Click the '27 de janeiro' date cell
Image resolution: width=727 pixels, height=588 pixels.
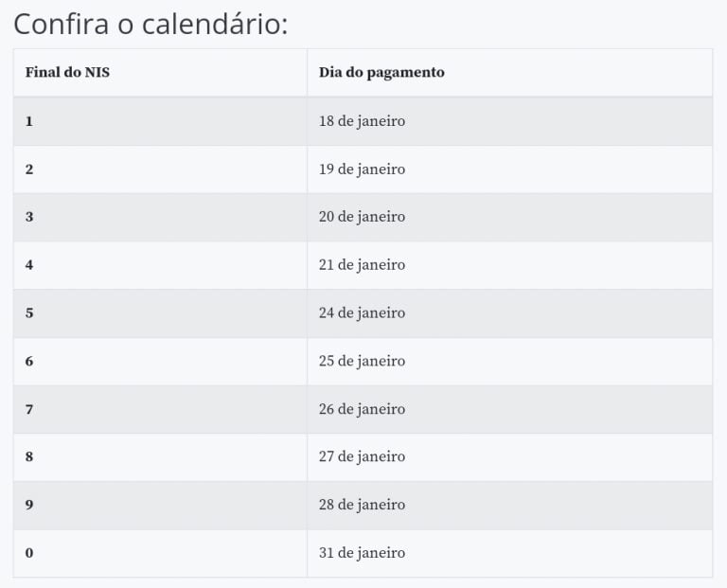[509, 457]
